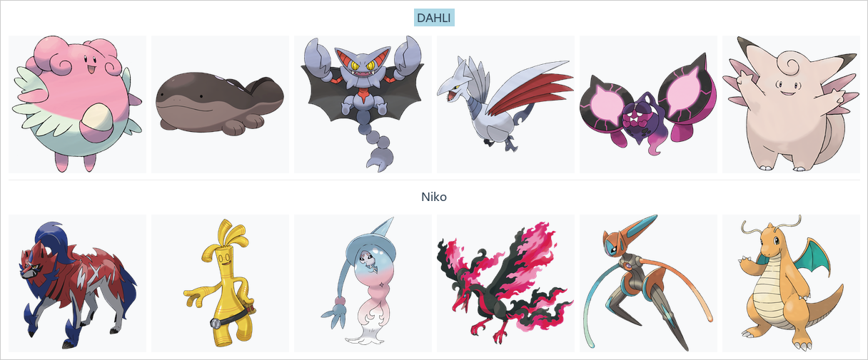Viewport: 868px width, 360px height.
Task: Select the Niko team name label
Action: pos(434,196)
